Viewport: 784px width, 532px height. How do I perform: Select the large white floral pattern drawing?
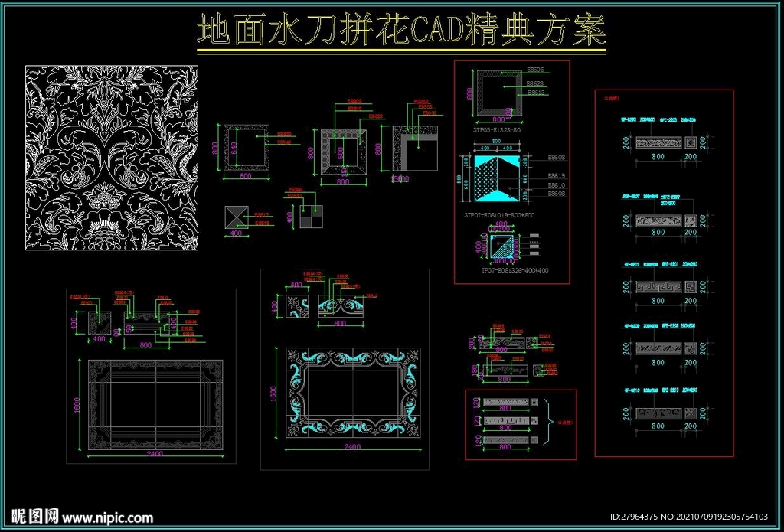tap(112, 158)
